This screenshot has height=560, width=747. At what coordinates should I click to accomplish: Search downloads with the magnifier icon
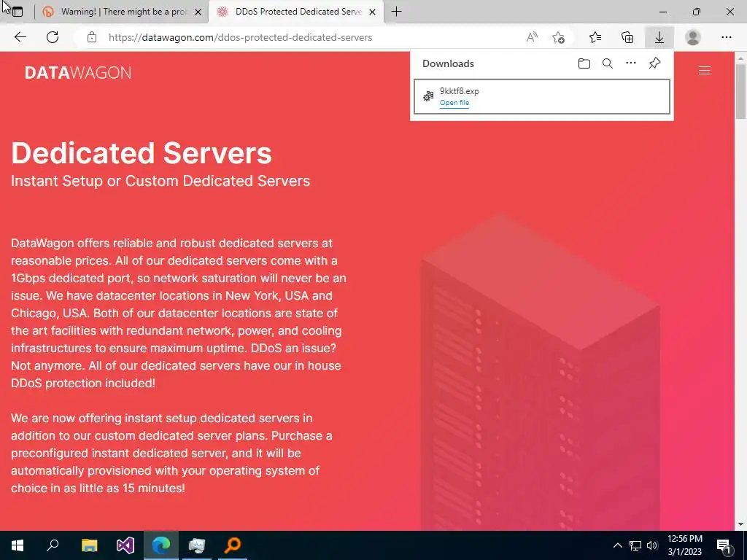[x=608, y=63]
